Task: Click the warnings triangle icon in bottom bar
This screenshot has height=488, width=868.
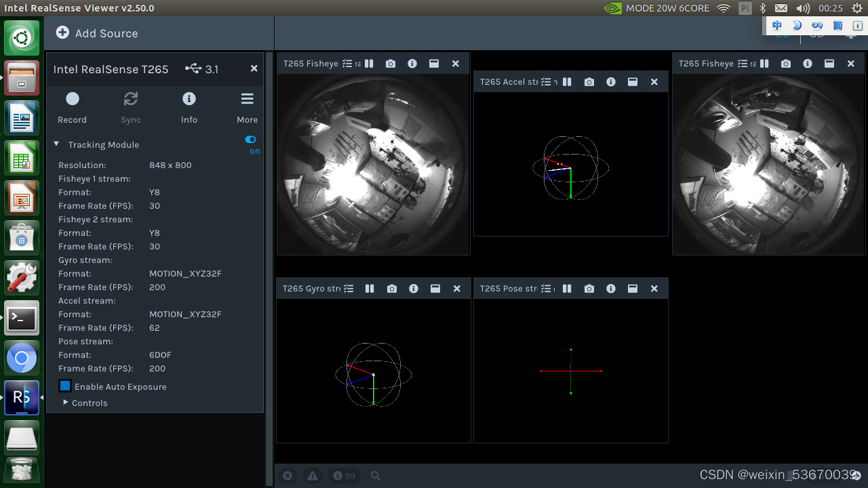Action: click(x=312, y=476)
